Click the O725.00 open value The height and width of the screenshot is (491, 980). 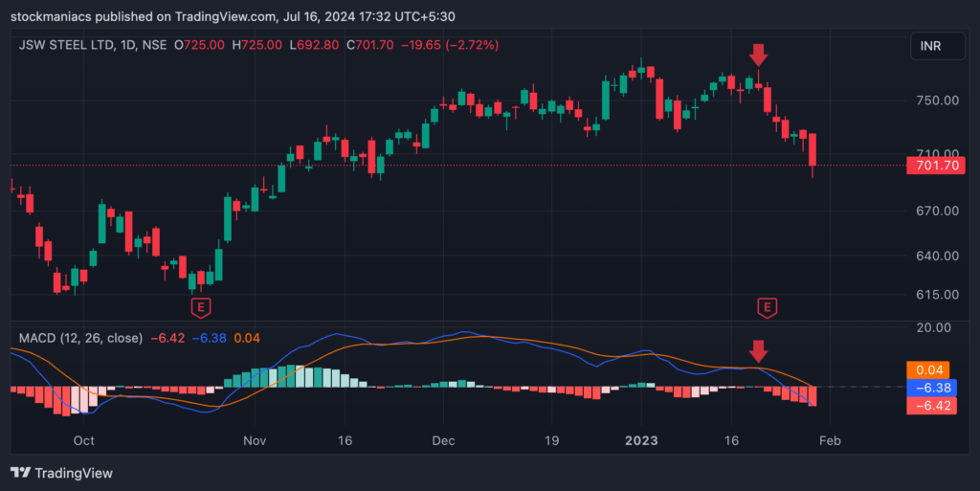pyautogui.click(x=199, y=45)
